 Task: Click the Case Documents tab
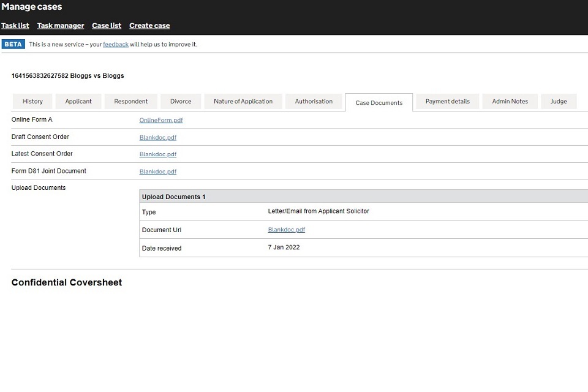pos(379,102)
